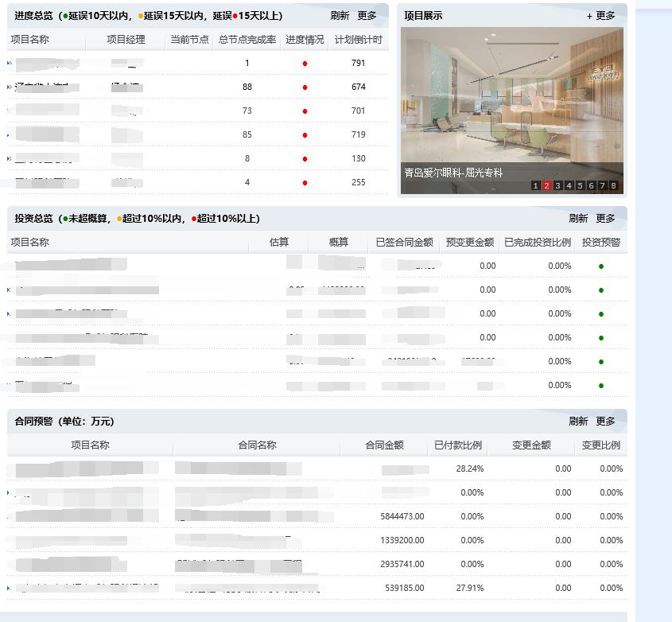Click the red status dot in the 255 countdown row
Viewport: 672px width, 622px height.
pyautogui.click(x=305, y=183)
